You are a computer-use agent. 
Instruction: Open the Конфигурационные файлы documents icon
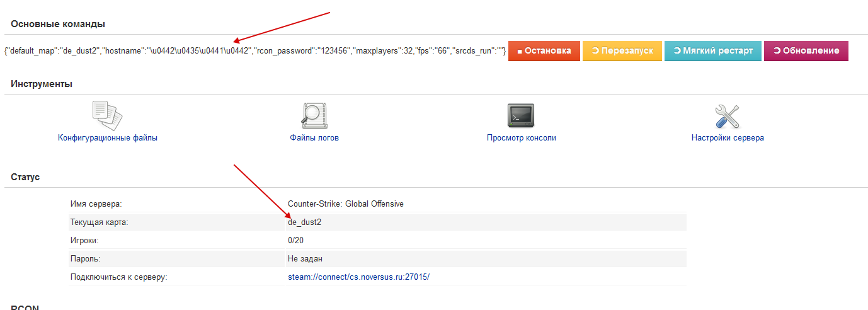click(x=107, y=116)
